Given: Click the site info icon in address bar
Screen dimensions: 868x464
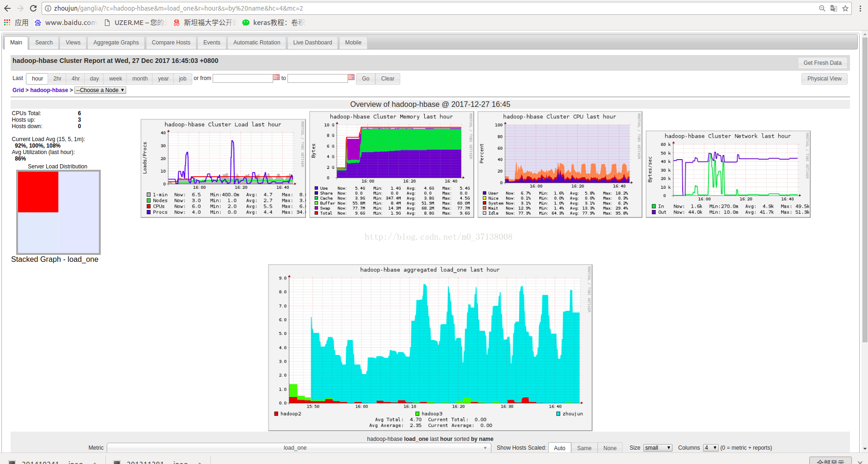Looking at the screenshot, I should click(48, 8).
